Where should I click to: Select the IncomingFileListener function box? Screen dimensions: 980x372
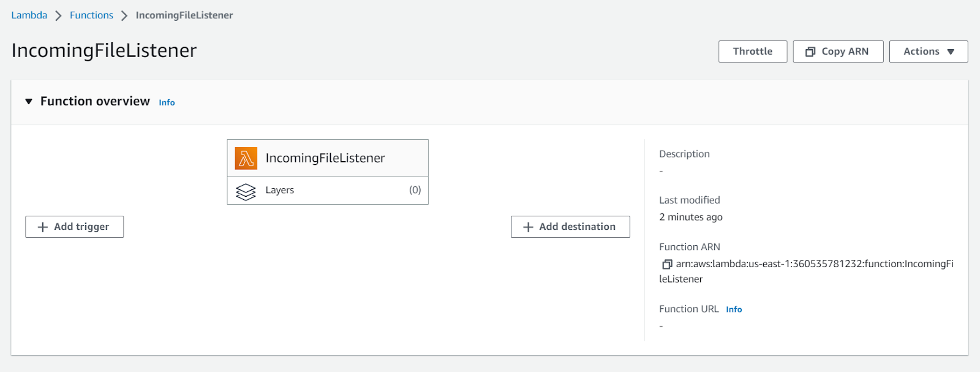click(328, 158)
